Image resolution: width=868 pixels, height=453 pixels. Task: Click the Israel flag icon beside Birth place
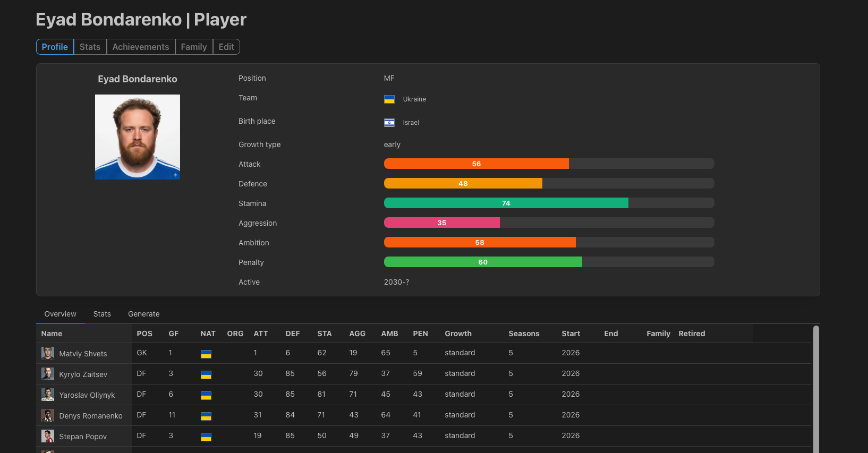[x=389, y=123]
